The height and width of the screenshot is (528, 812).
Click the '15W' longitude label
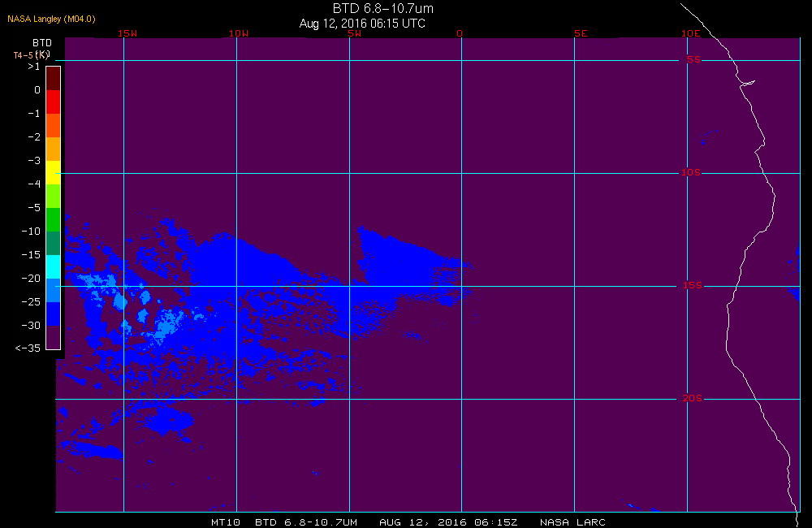coord(127,33)
